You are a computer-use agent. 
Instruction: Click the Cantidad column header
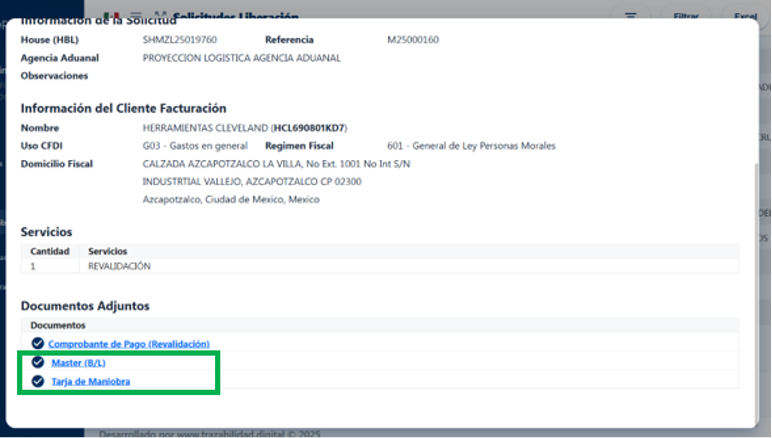click(48, 251)
